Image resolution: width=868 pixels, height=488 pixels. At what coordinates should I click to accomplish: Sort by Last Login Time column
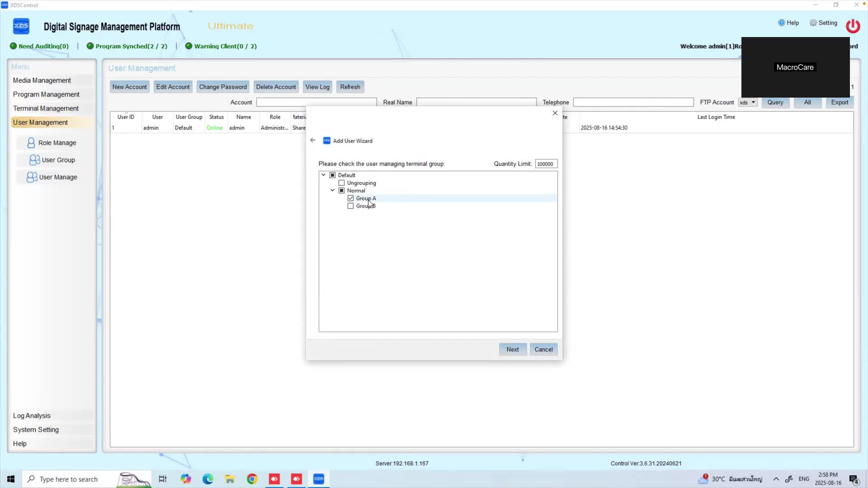click(x=716, y=117)
